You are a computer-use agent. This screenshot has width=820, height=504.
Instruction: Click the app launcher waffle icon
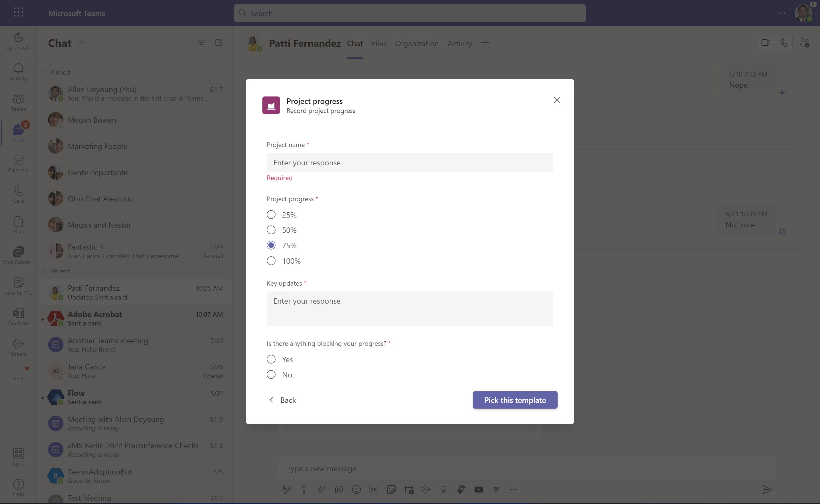pyautogui.click(x=18, y=13)
